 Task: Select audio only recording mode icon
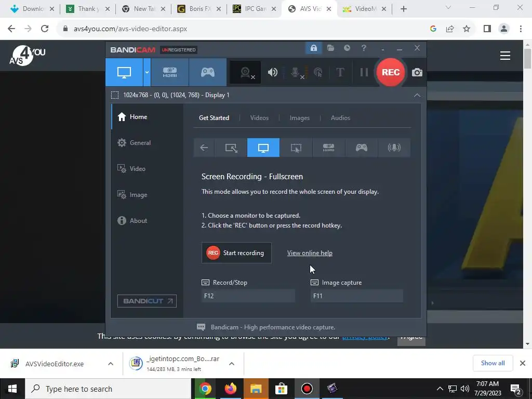[394, 148]
